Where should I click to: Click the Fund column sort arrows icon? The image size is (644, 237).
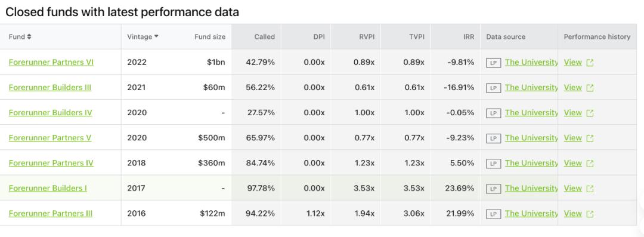pos(29,36)
